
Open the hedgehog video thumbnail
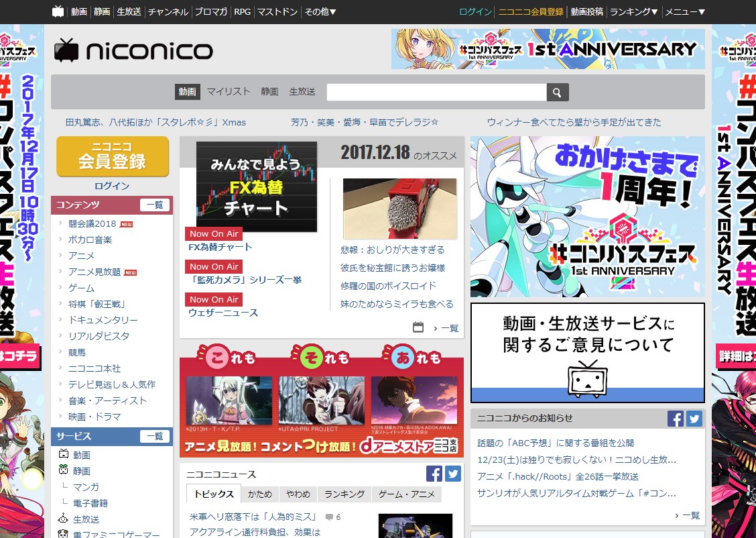tap(399, 209)
